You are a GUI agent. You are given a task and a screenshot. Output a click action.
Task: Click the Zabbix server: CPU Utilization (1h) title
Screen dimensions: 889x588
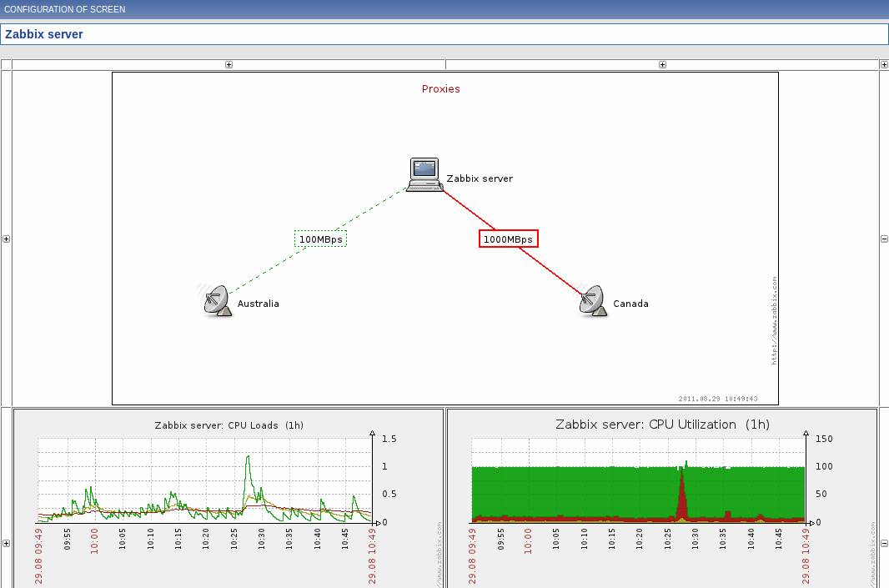tap(662, 425)
